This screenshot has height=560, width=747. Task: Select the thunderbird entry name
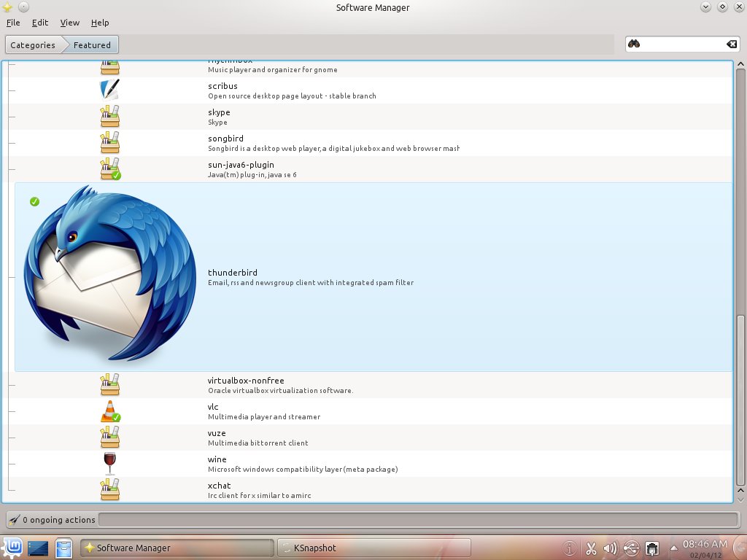(233, 273)
